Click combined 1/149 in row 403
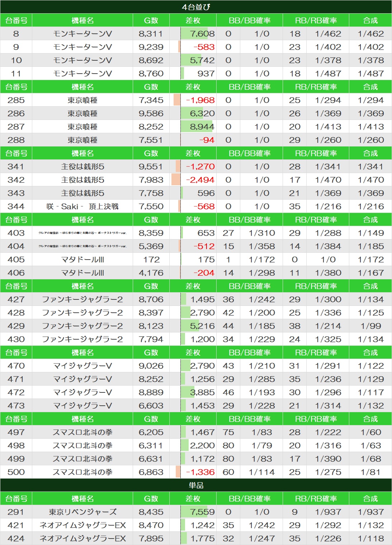 pos(371,233)
